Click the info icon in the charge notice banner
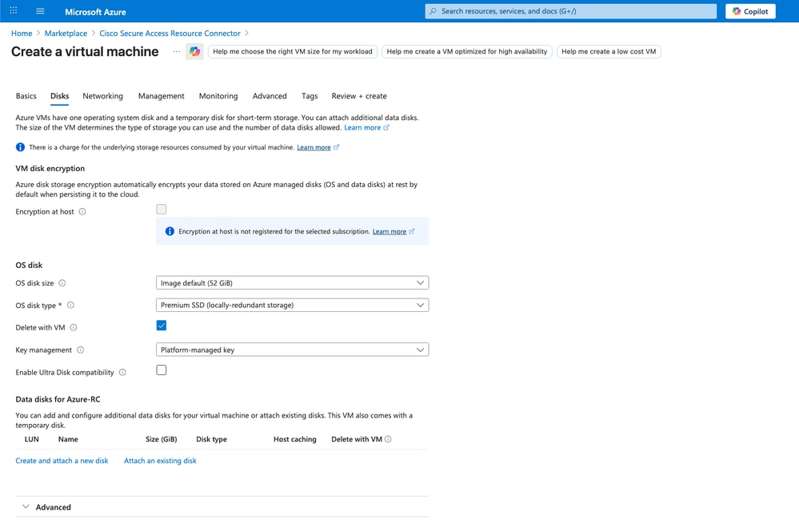Viewport: 799px width, 532px height. pyautogui.click(x=19, y=146)
